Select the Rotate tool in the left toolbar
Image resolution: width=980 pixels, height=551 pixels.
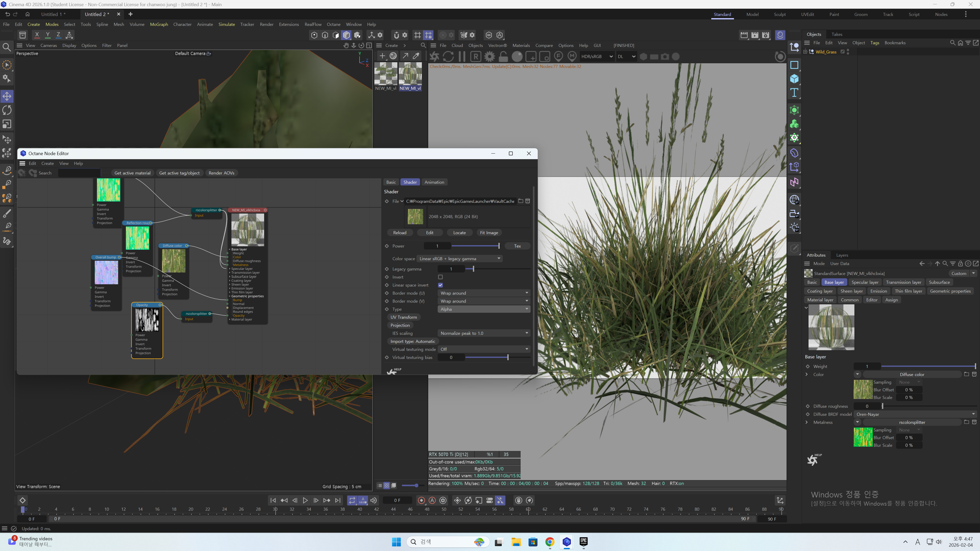(x=7, y=110)
